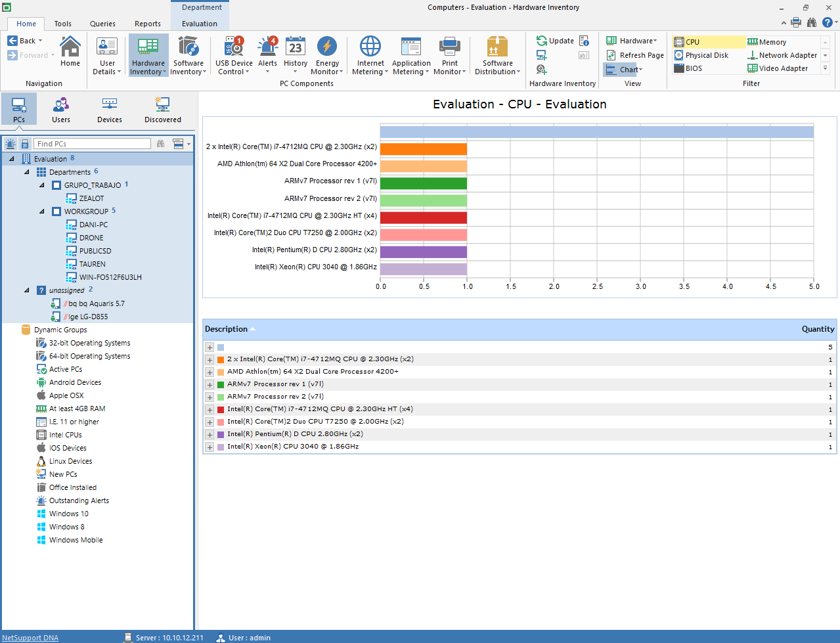Viewport: 840px width, 643px height.
Task: Open Software Distribution icon
Action: click(x=497, y=47)
